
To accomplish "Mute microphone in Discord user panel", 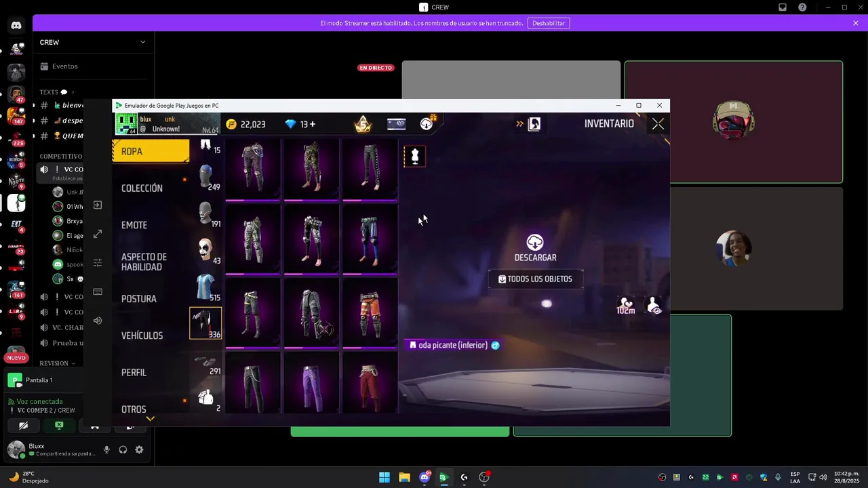I will tap(106, 450).
